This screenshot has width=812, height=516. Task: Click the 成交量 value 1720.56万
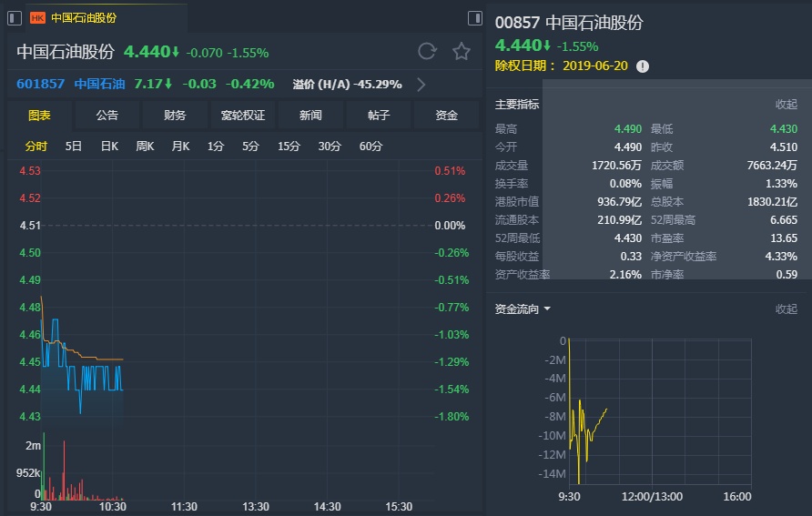pyautogui.click(x=616, y=165)
